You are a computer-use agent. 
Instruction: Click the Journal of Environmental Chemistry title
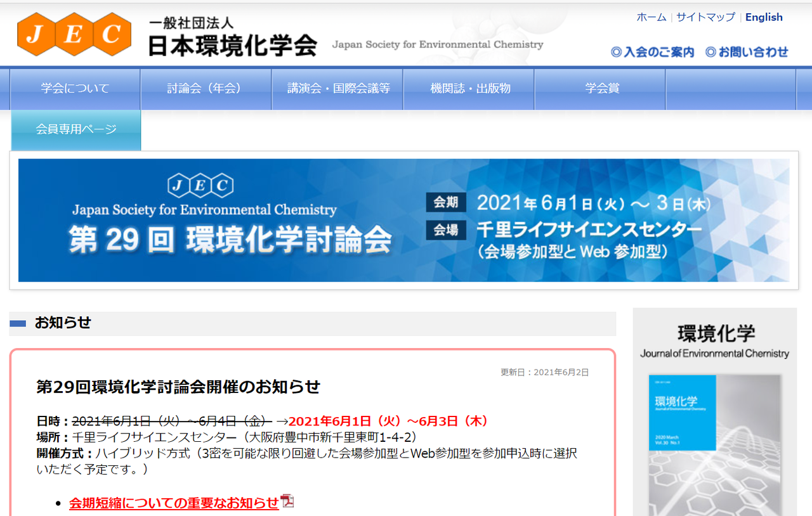pyautogui.click(x=714, y=354)
